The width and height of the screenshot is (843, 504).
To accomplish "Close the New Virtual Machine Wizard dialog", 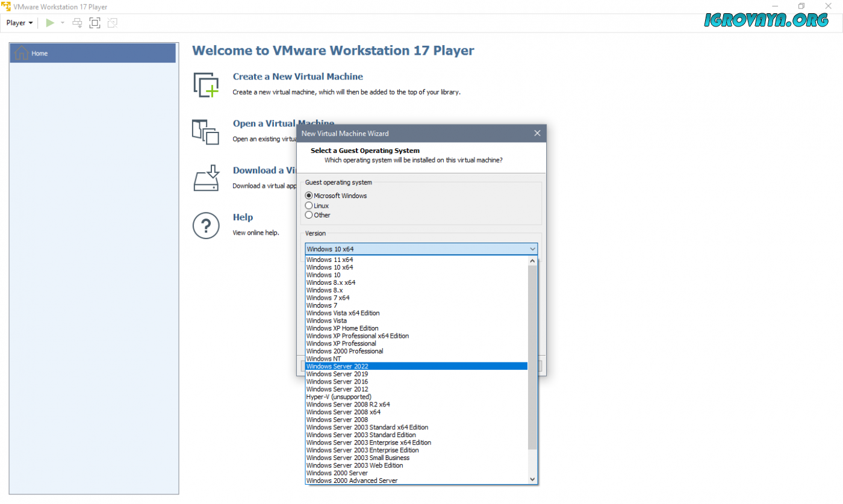I will click(537, 133).
